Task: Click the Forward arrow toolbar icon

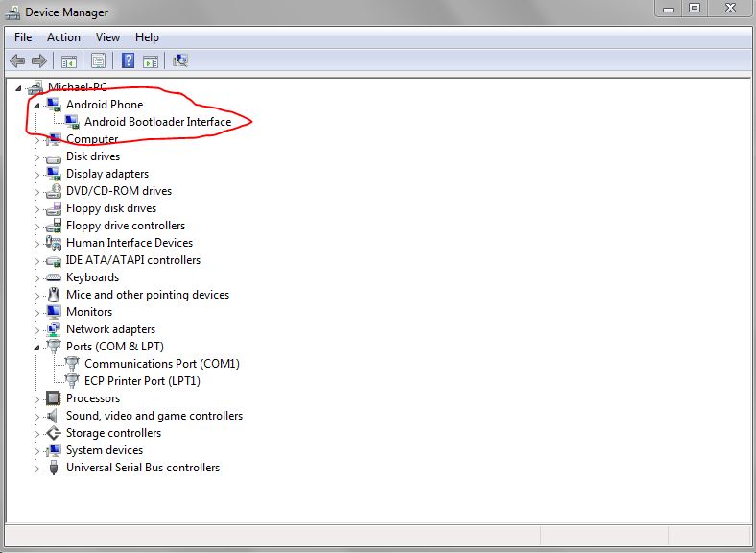Action: pyautogui.click(x=39, y=60)
